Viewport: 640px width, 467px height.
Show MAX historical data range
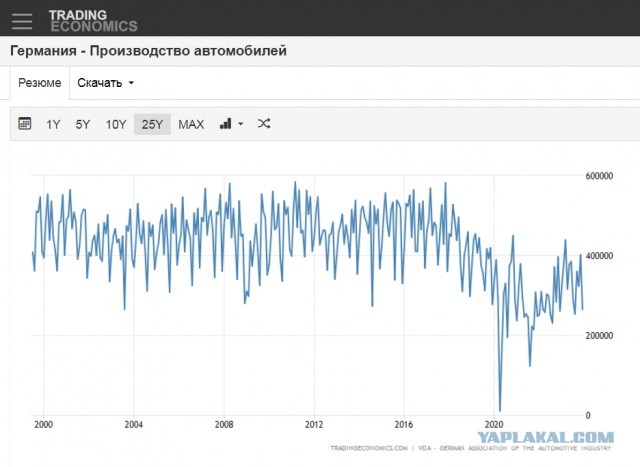(x=191, y=124)
